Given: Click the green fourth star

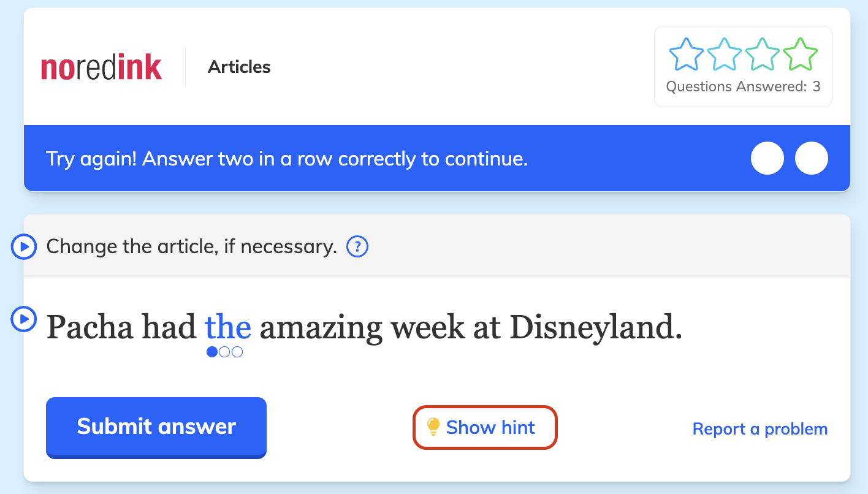Looking at the screenshot, I should tap(800, 54).
